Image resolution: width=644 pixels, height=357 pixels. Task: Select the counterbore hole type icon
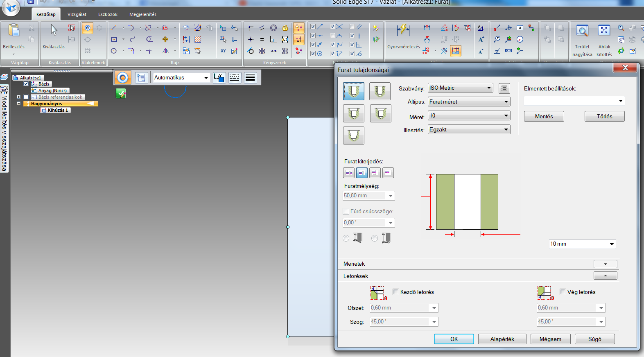354,113
